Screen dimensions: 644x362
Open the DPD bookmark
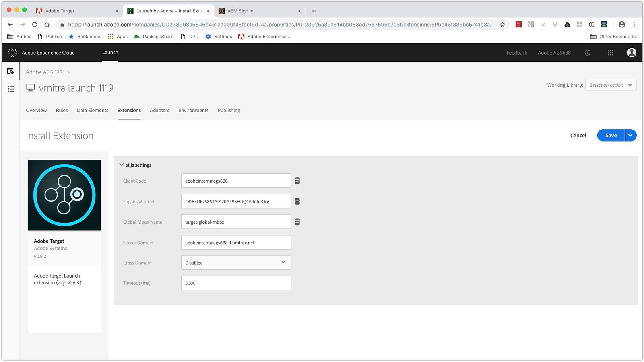pyautogui.click(x=190, y=37)
